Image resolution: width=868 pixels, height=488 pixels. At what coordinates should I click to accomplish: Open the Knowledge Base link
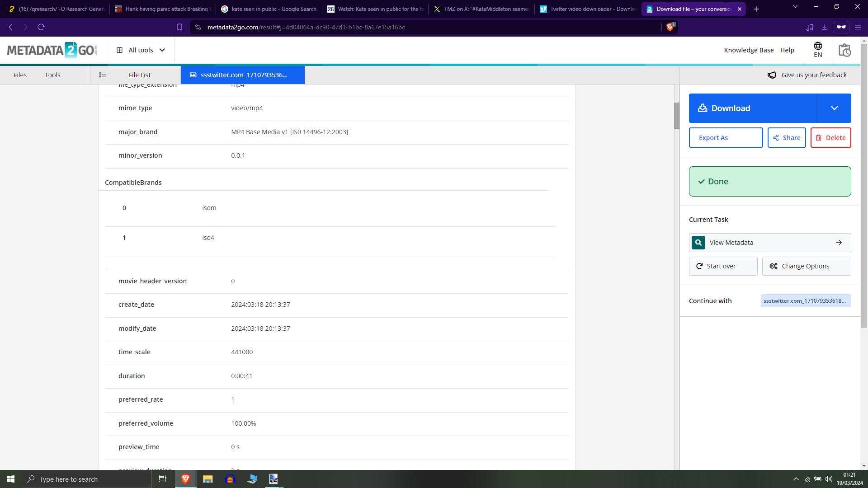click(x=749, y=50)
